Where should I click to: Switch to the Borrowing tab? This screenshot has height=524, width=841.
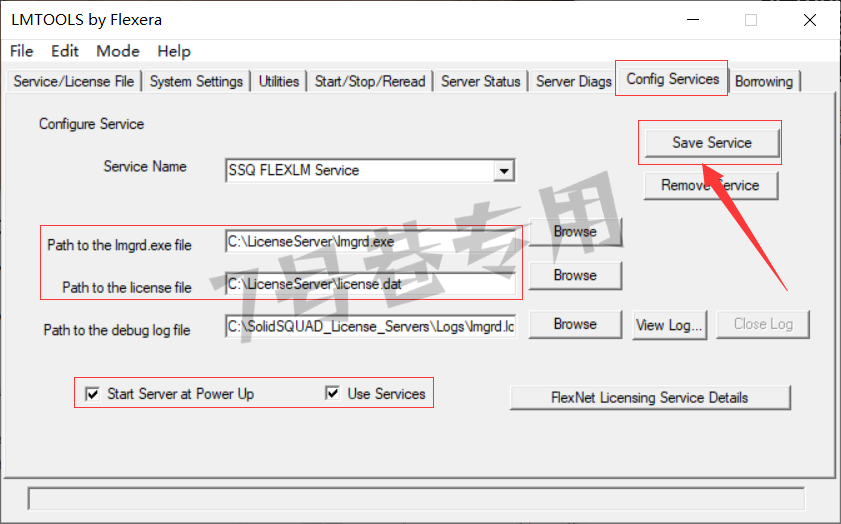[764, 82]
